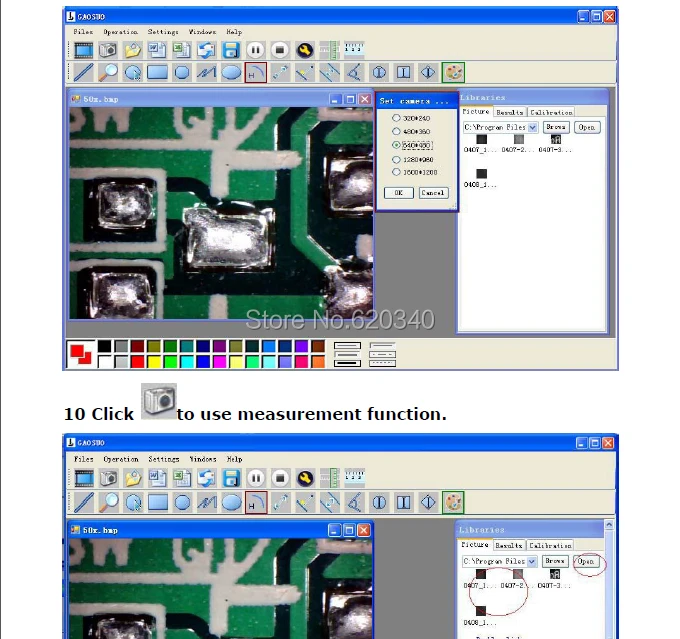Click the wrench settings icon in upper GAOSUO toolbar

pos(305,50)
